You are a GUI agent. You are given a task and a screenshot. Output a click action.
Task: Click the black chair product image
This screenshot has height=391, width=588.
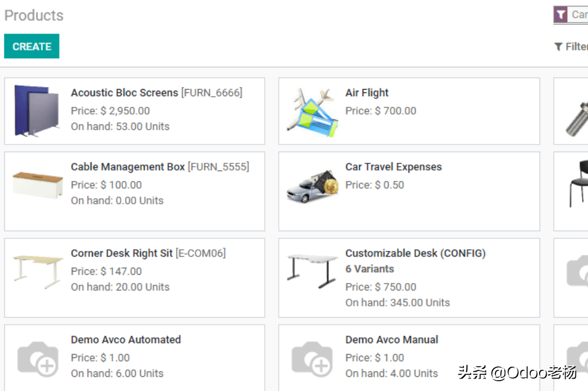click(579, 184)
